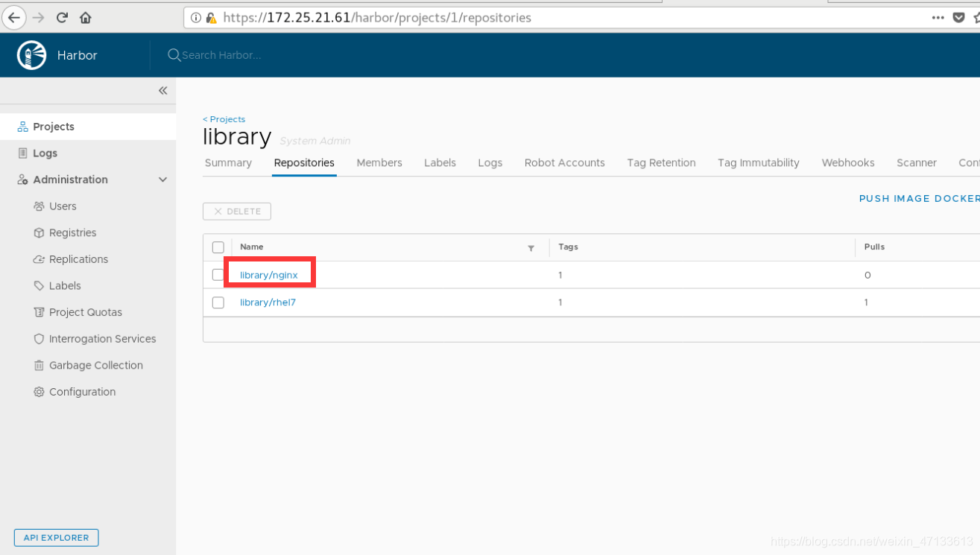Viewport: 980px width, 555px height.
Task: Sort by the Name column header
Action: (x=252, y=247)
